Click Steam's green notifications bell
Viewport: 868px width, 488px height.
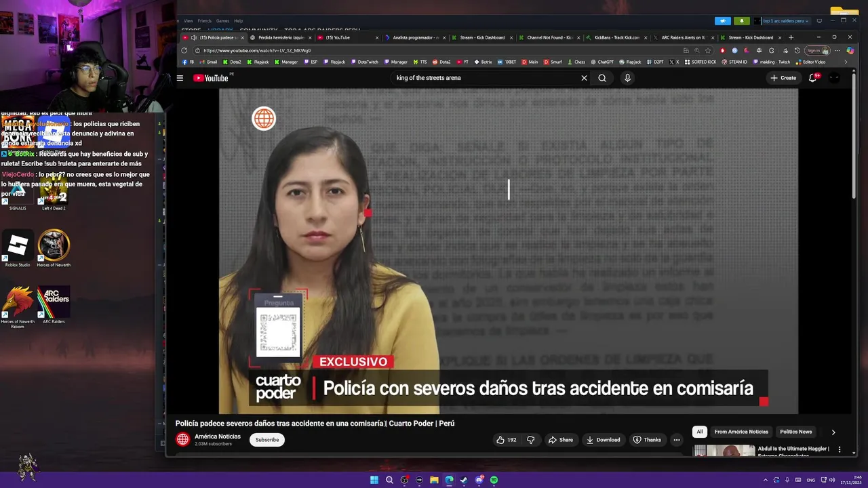[x=742, y=21]
